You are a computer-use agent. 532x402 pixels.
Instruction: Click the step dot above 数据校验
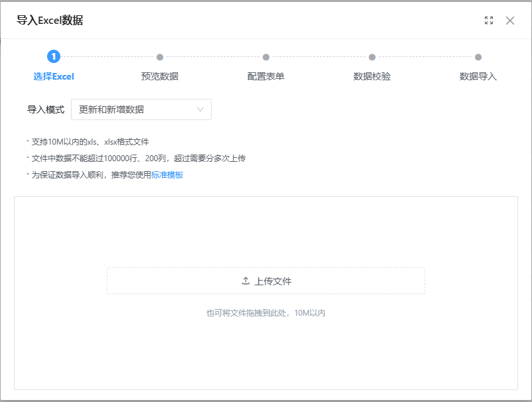click(372, 57)
